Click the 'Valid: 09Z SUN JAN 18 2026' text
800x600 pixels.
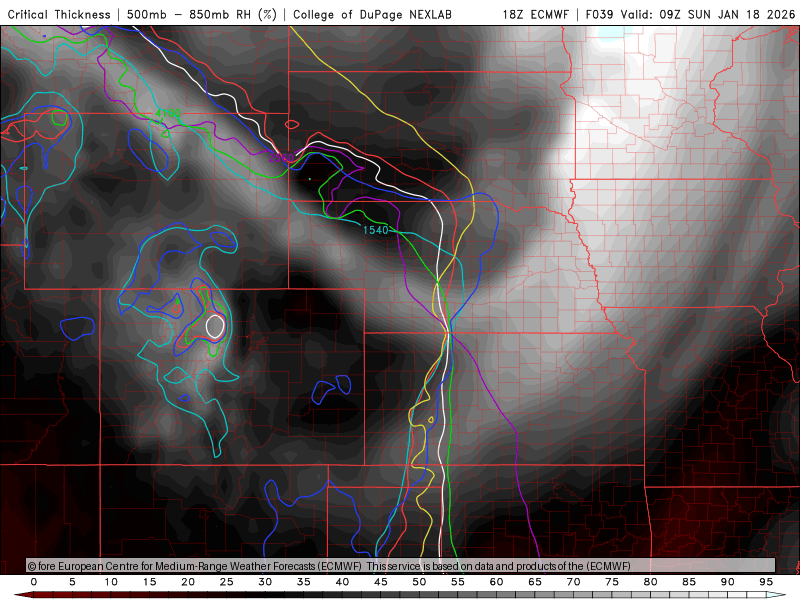tap(708, 15)
